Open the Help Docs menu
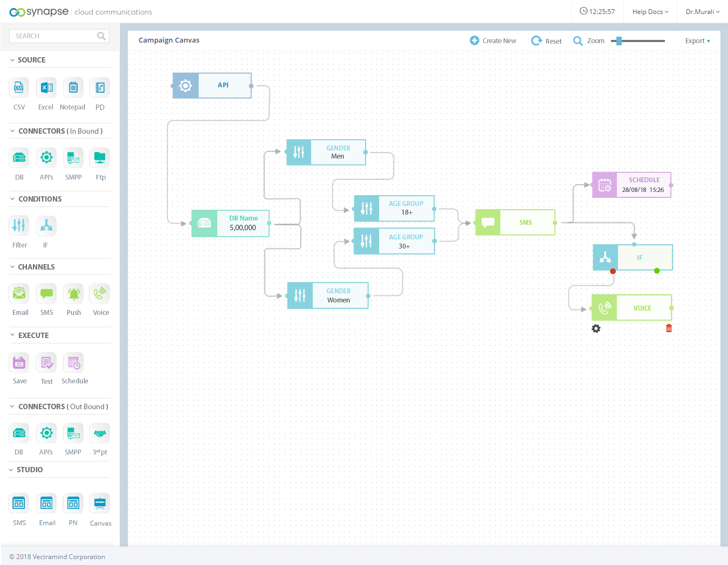This screenshot has width=728, height=565. tap(650, 12)
